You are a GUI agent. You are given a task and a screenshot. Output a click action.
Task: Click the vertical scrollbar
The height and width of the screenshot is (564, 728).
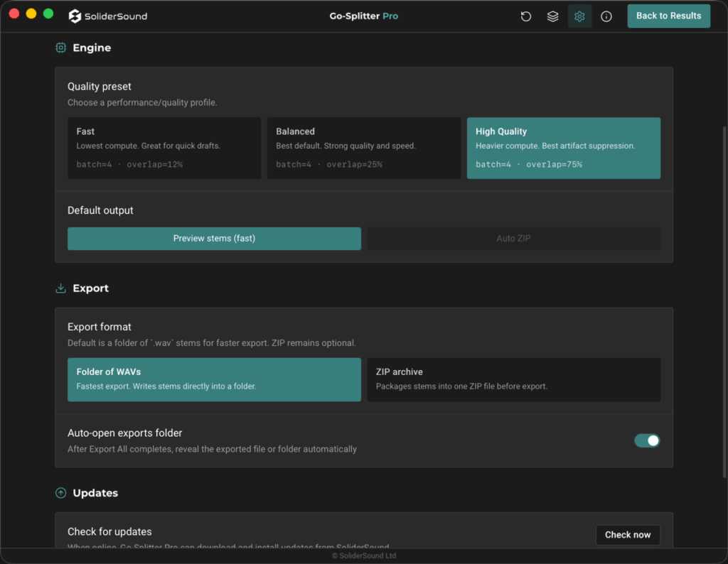pos(724,301)
